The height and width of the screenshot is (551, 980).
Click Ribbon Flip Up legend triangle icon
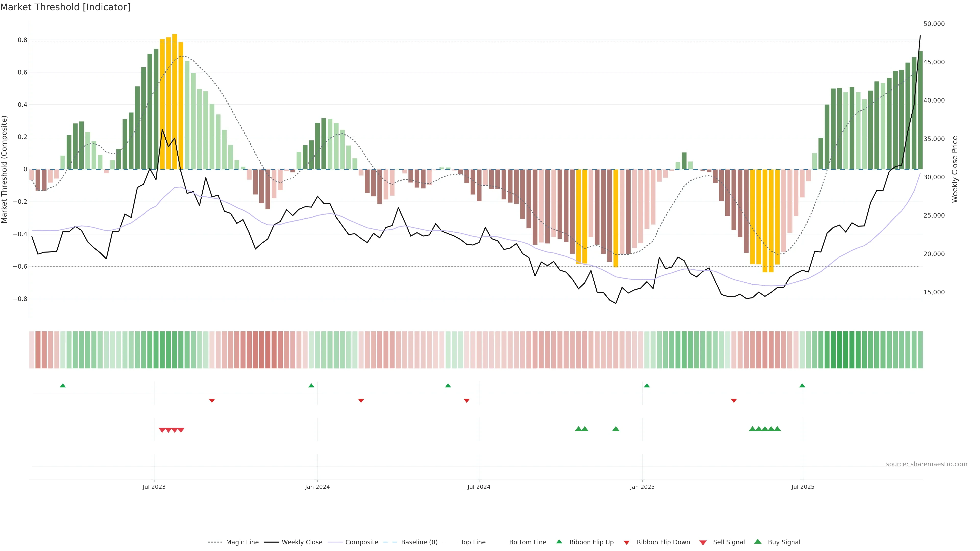point(559,542)
